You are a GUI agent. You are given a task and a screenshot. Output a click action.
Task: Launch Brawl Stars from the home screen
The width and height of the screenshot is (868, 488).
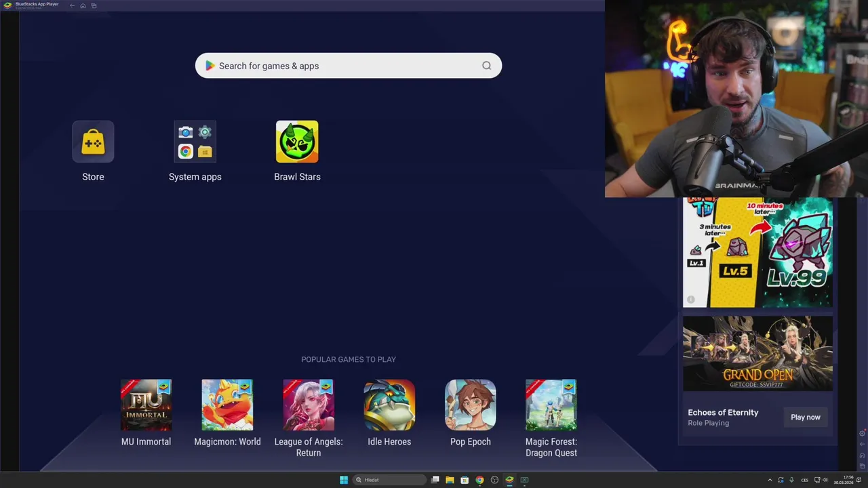point(297,142)
